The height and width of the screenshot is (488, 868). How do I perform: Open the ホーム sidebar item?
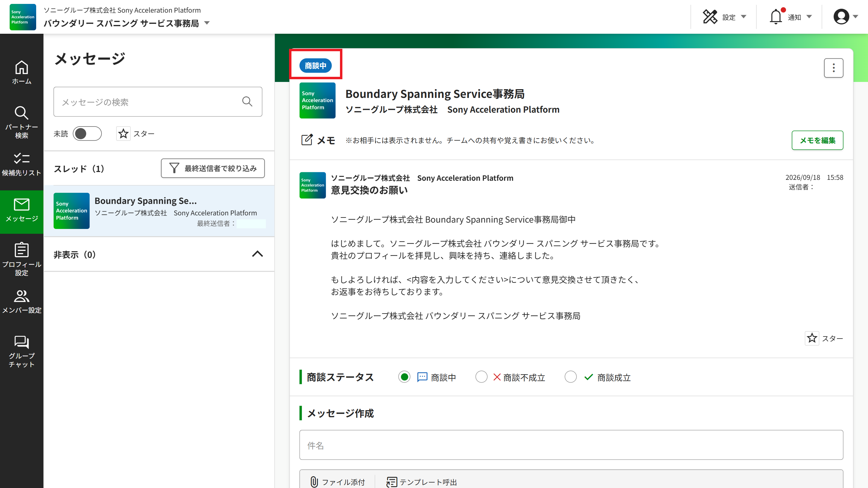point(22,72)
